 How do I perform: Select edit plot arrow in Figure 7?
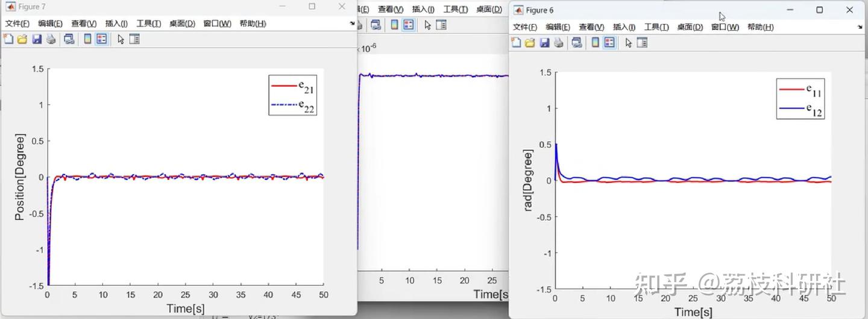pyautogui.click(x=121, y=39)
